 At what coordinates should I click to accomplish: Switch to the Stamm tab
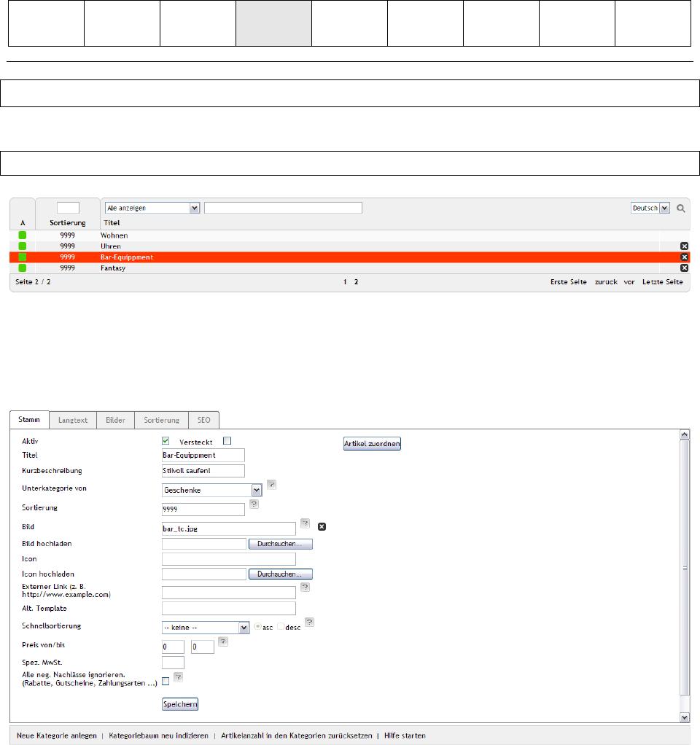click(29, 420)
